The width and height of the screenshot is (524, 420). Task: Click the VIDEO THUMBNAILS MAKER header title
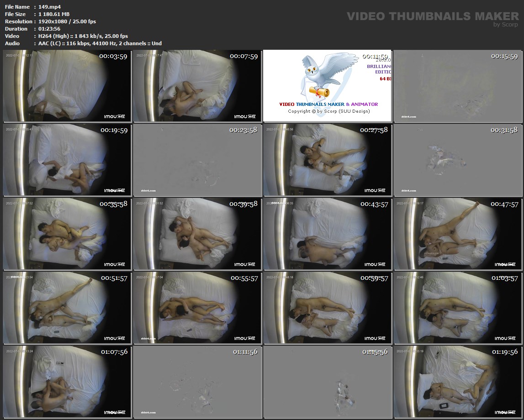432,16
